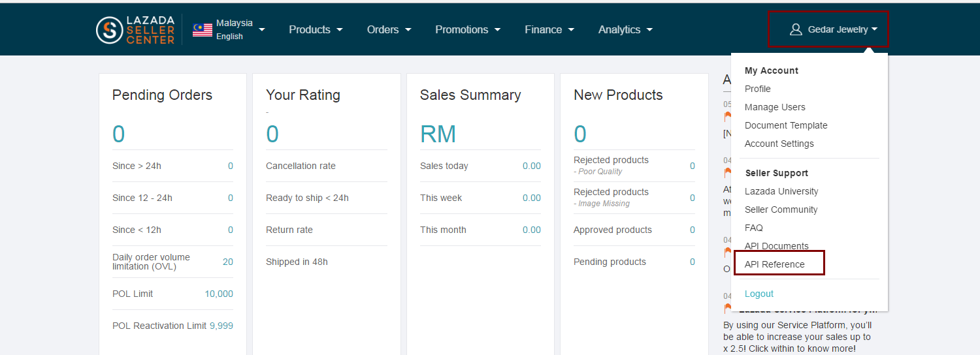Viewport: 980px width, 355px height.
Task: Click the This month sales amount
Action: pos(532,230)
